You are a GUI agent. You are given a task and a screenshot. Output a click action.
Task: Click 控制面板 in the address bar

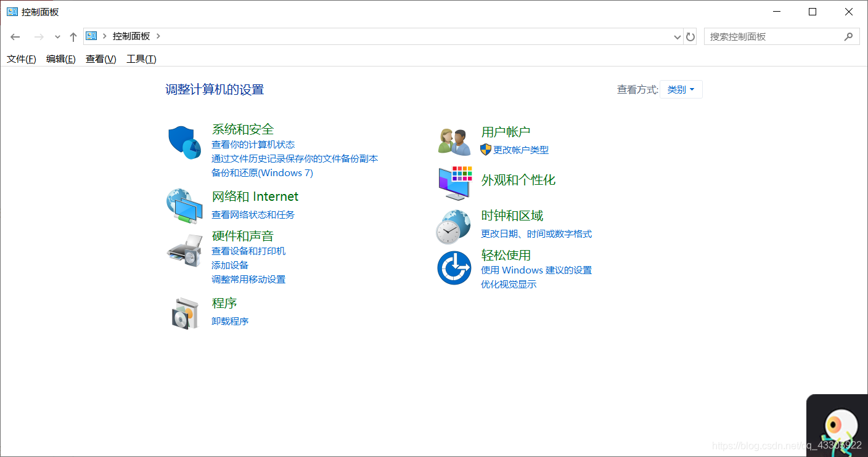tap(131, 36)
